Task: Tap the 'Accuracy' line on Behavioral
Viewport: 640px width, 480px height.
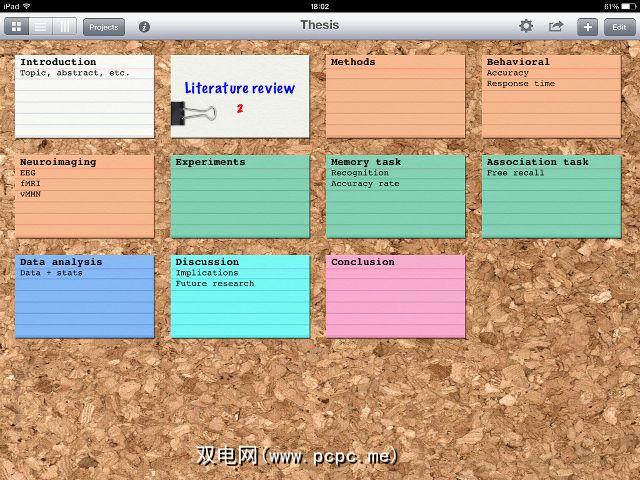Action: 508,73
